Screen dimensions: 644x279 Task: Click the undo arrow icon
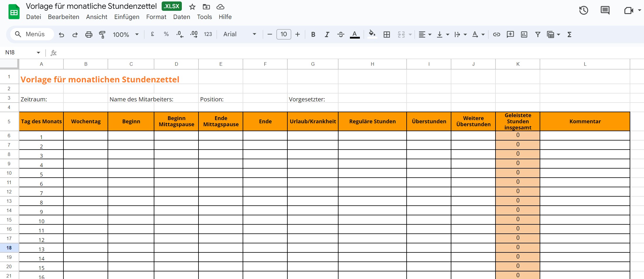pos(61,34)
